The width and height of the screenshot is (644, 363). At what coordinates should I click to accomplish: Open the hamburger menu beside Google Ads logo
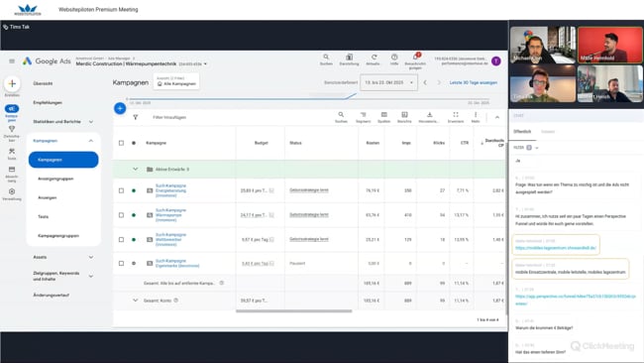click(12, 61)
